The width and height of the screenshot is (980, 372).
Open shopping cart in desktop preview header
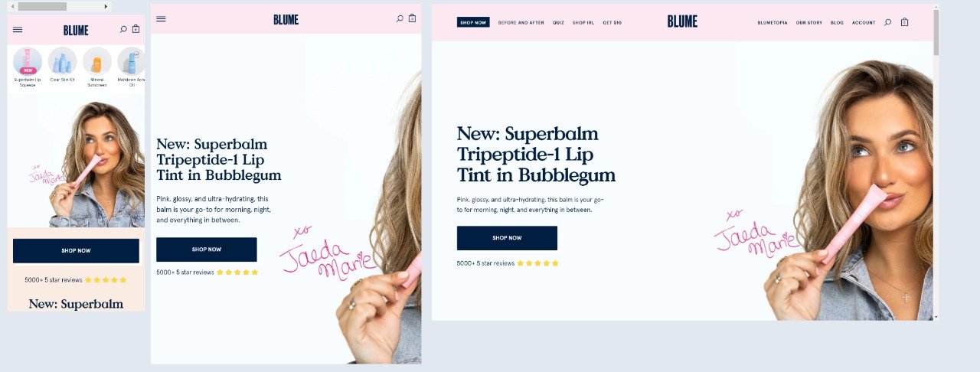(904, 22)
